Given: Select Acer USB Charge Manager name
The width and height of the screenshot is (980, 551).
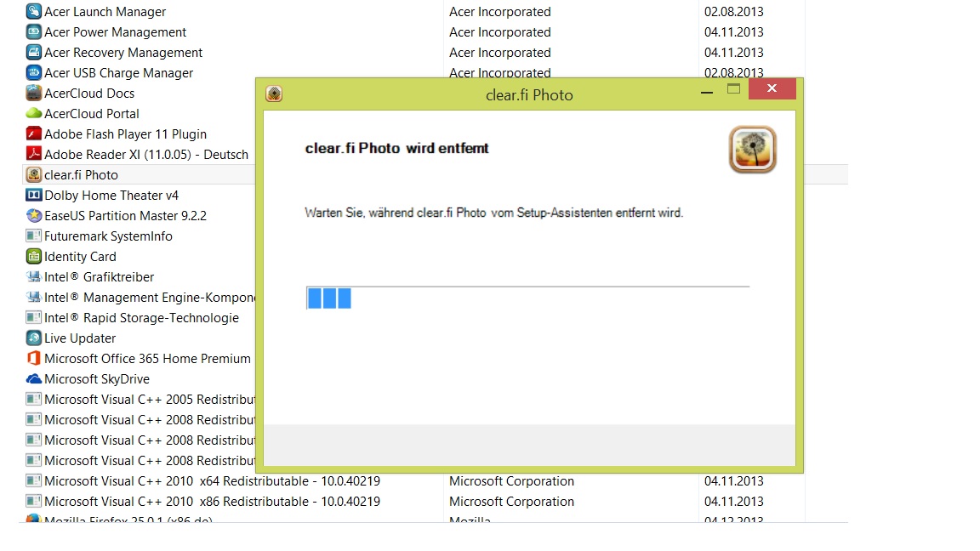Looking at the screenshot, I should [119, 73].
